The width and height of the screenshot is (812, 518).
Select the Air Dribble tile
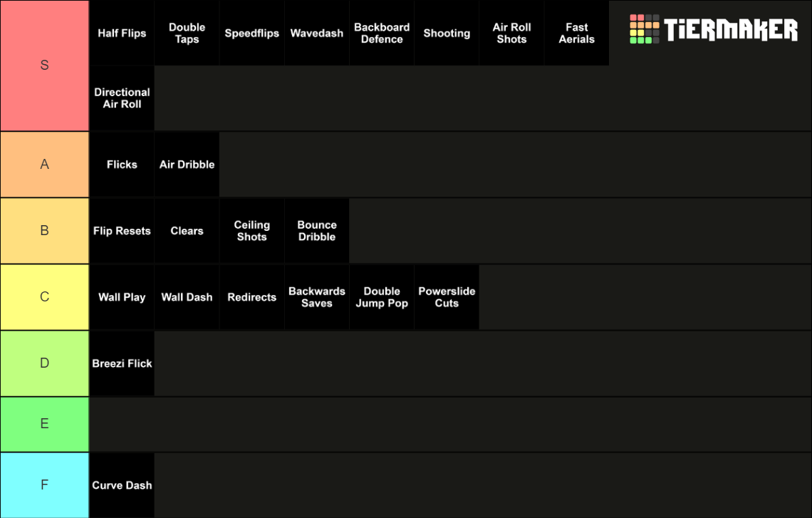(187, 165)
